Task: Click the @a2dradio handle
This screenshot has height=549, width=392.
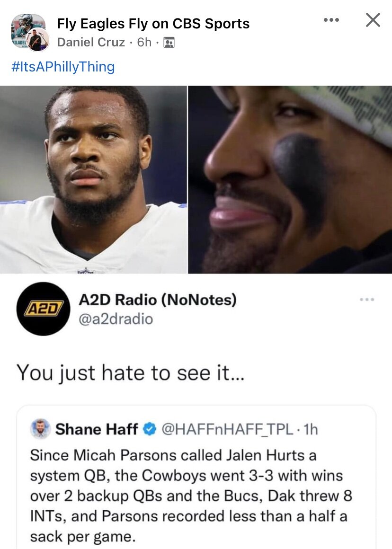Action: (x=116, y=319)
